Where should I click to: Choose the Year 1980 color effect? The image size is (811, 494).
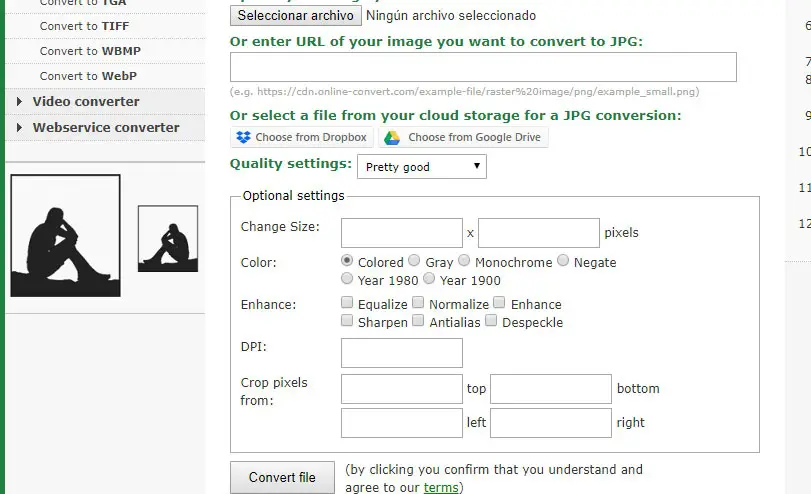tap(347, 279)
